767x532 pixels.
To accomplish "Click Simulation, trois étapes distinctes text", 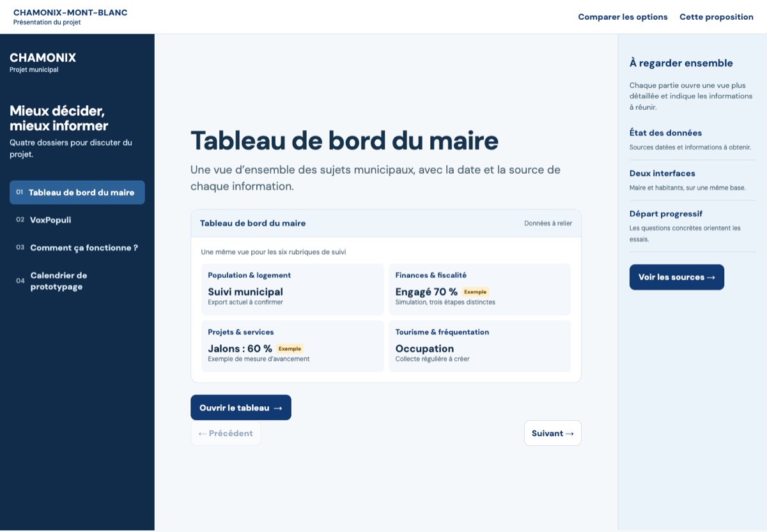I will [445, 302].
